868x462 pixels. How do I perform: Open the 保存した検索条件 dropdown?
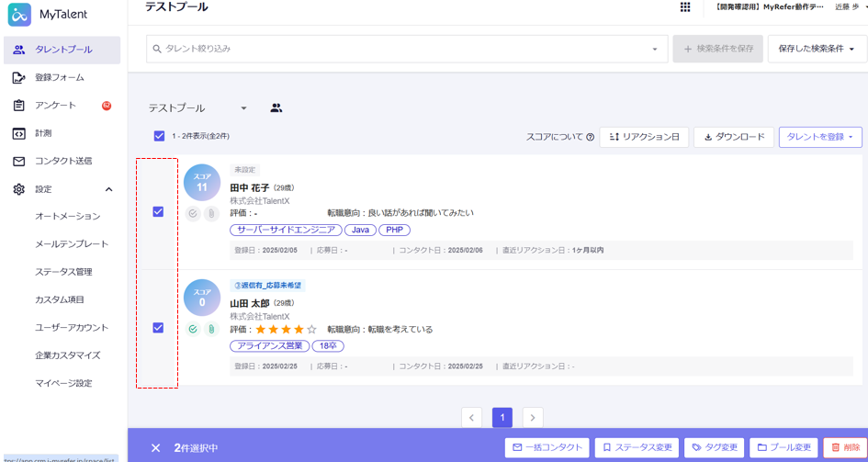coord(817,49)
